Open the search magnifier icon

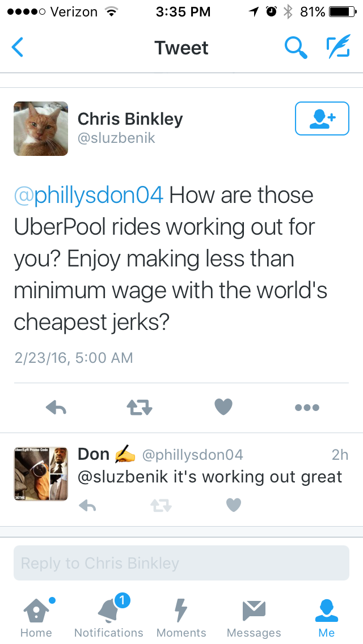(296, 47)
